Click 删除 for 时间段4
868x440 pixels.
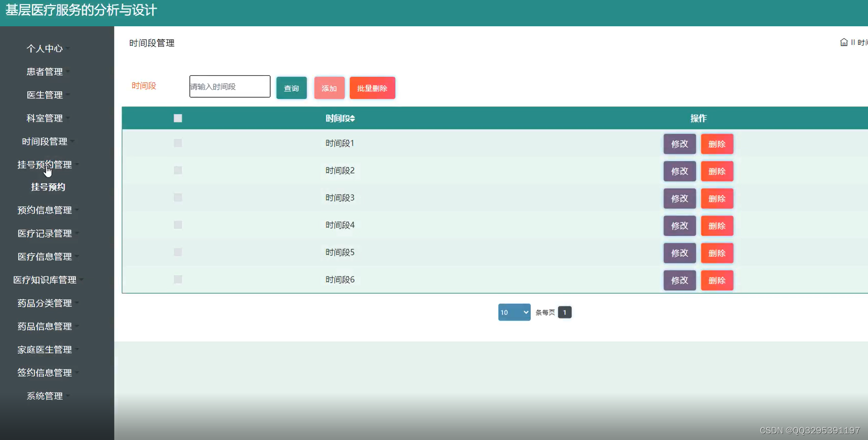coord(717,226)
